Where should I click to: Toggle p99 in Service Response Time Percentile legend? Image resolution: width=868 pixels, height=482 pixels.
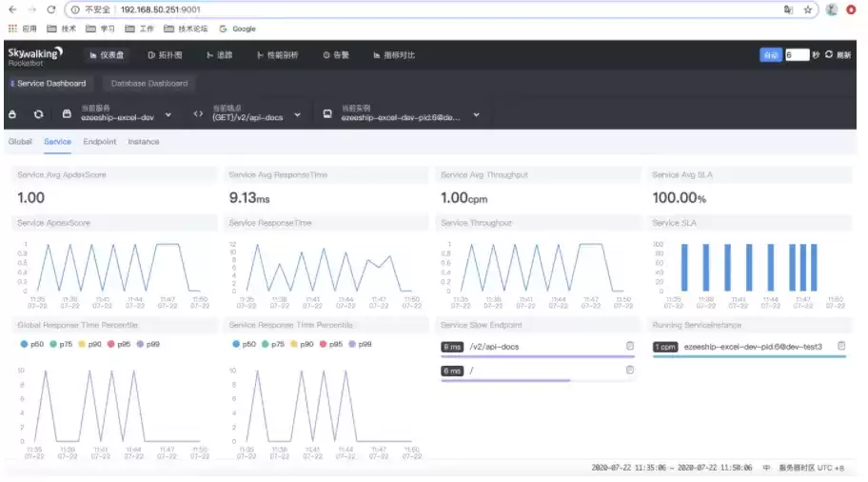pyautogui.click(x=360, y=344)
